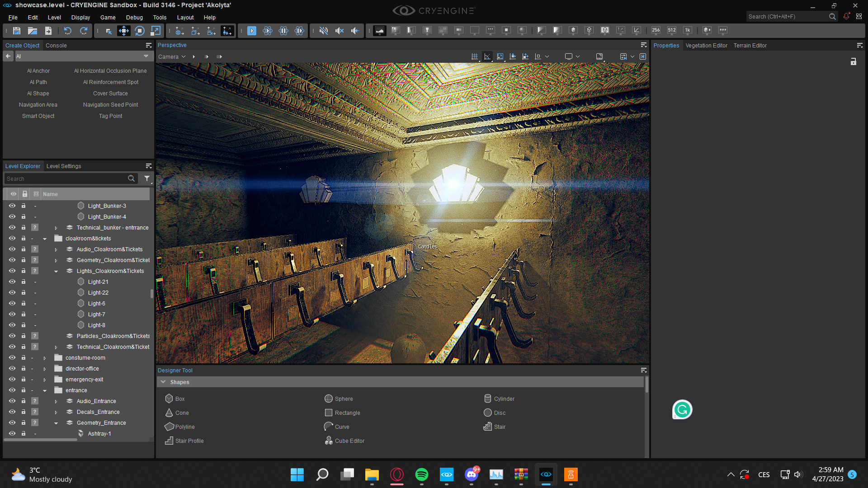Click the 512 resolution toolbar icon

coord(672,30)
